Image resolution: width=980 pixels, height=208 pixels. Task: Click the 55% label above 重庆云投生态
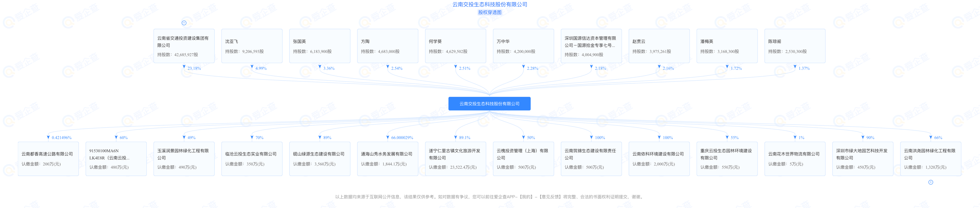735,138
